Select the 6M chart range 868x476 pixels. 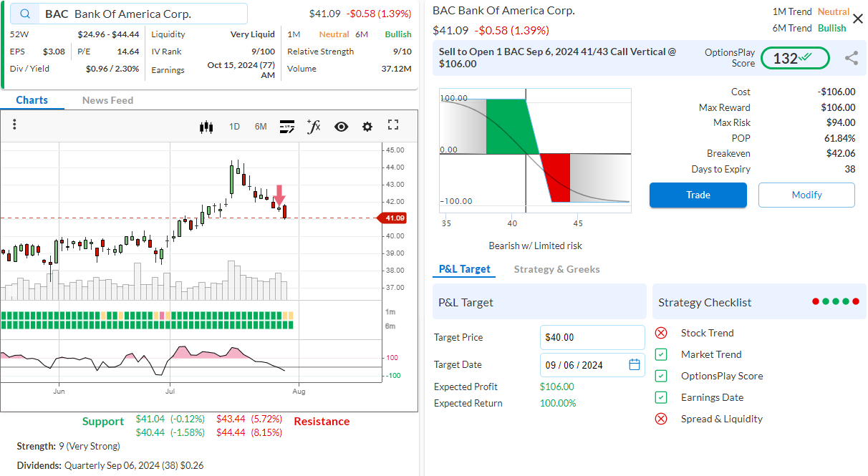pyautogui.click(x=261, y=127)
